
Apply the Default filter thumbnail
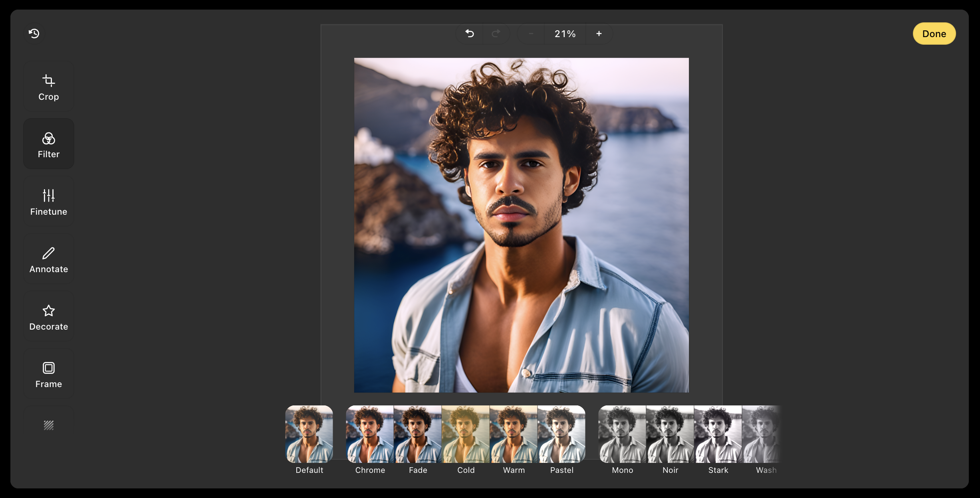pyautogui.click(x=309, y=435)
